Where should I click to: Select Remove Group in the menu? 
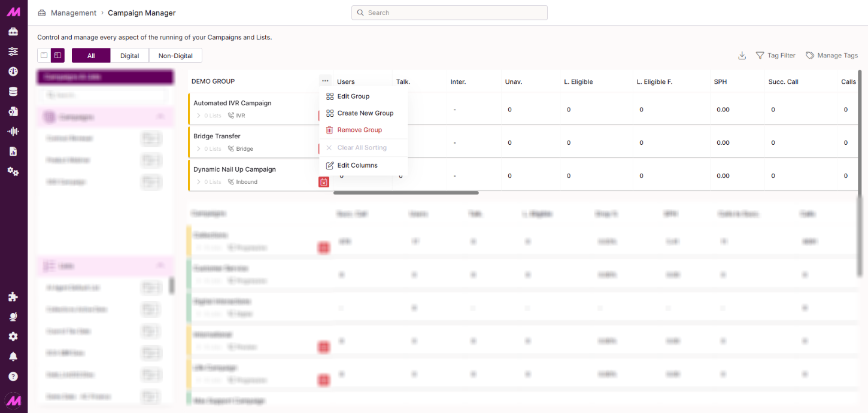pos(359,130)
